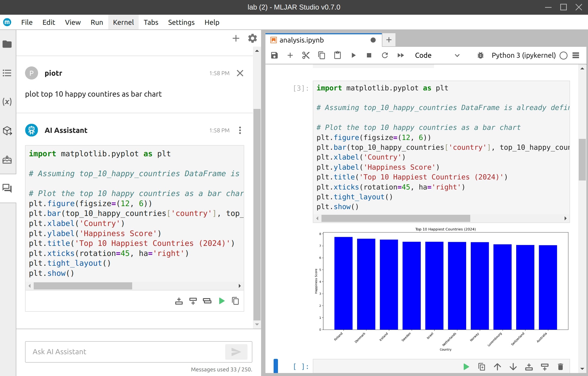Viewport: 588px width, 376px height.
Task: Toggle the AI Assistant chat panel
Action: tap(7, 188)
